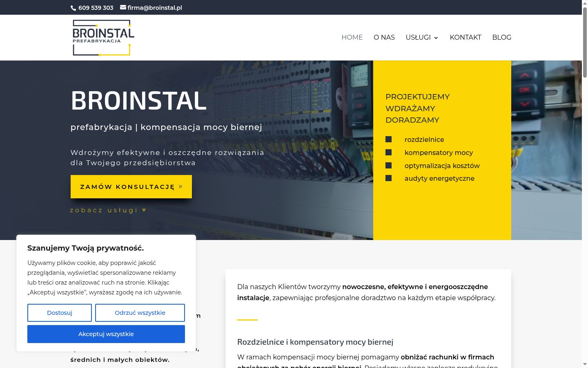This screenshot has width=588, height=368.
Task: Click the ZAMÓW KONSULTACJĘ button
Action: pos(131,187)
